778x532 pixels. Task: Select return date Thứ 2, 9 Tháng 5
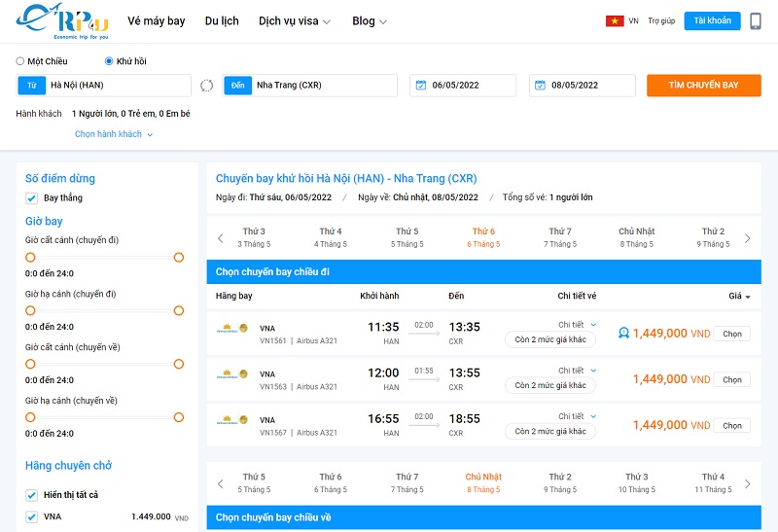[x=560, y=482]
